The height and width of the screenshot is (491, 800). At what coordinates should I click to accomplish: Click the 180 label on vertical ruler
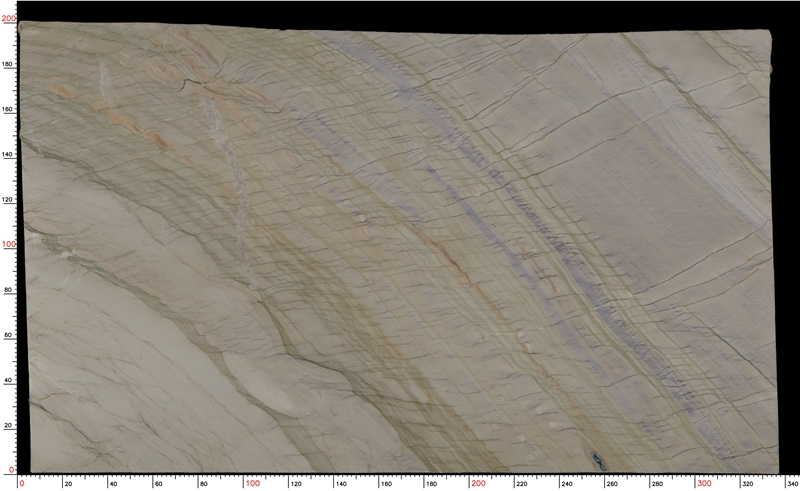[9, 64]
